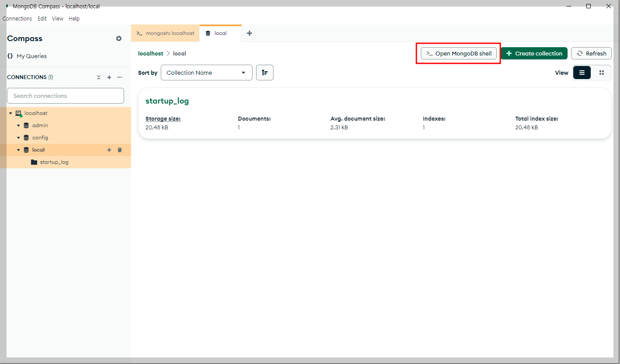The height and width of the screenshot is (364, 620).
Task: Switch to list view
Action: [x=582, y=73]
